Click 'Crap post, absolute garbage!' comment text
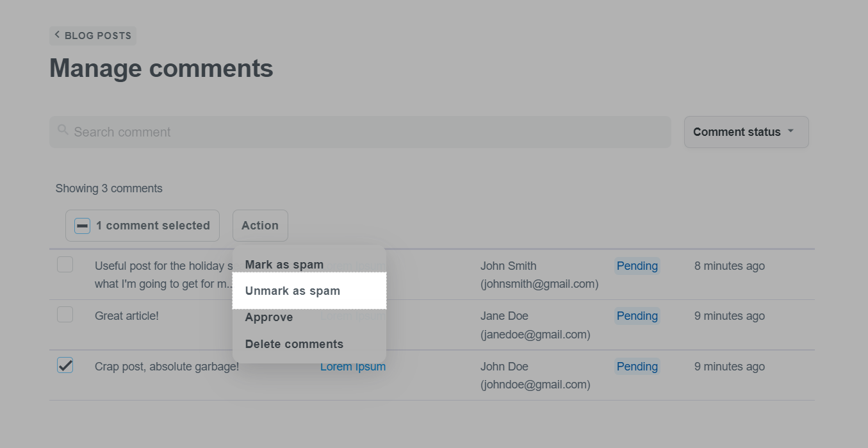868x448 pixels. point(167,367)
